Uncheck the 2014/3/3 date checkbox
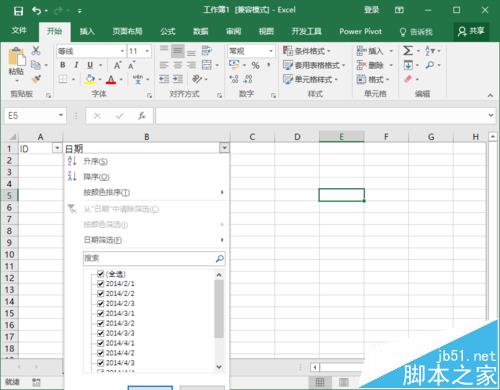Screen dimensions: 500x390 [100, 333]
